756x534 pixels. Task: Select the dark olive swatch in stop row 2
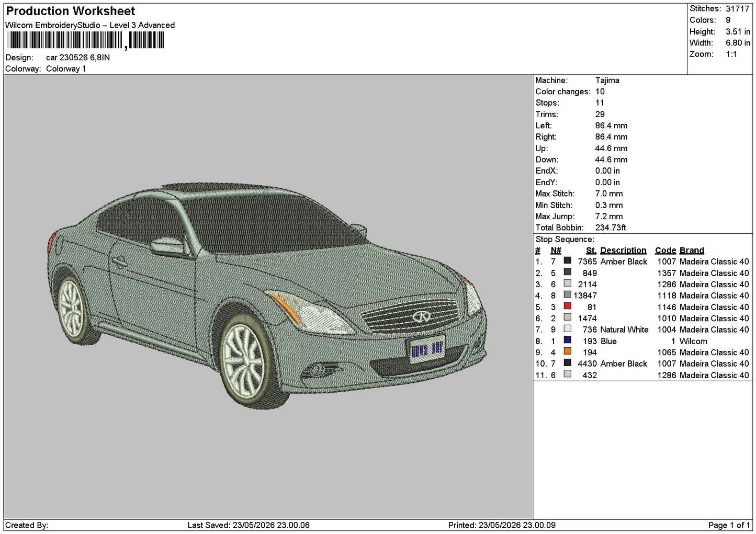click(567, 272)
